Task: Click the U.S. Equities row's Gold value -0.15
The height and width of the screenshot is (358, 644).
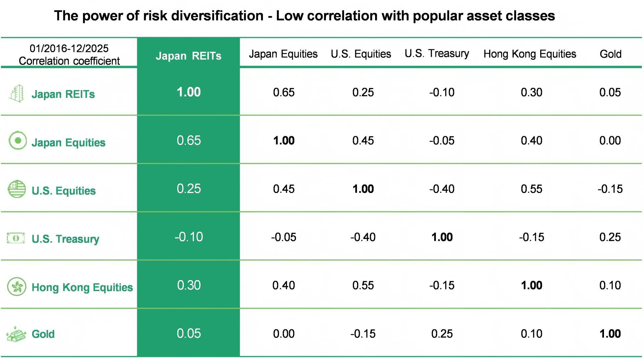Action: (610, 189)
